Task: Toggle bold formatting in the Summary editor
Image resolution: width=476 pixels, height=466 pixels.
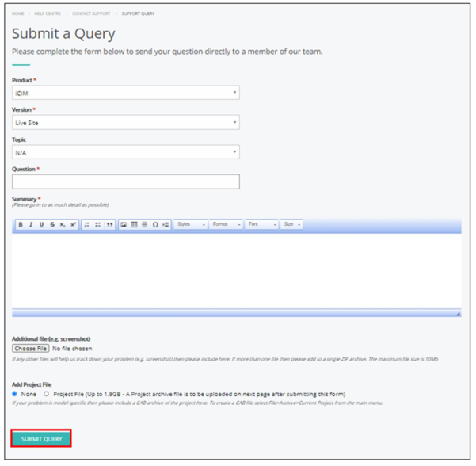Action: [21, 225]
